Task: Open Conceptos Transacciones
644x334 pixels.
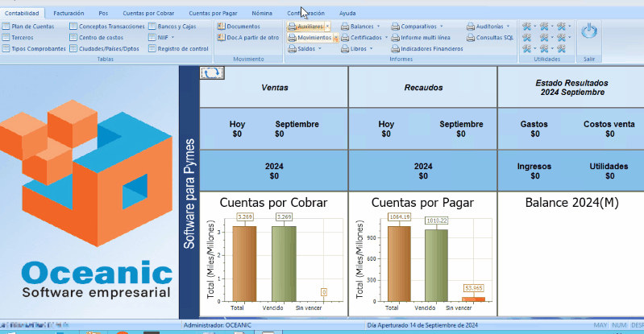Action: pos(106,27)
